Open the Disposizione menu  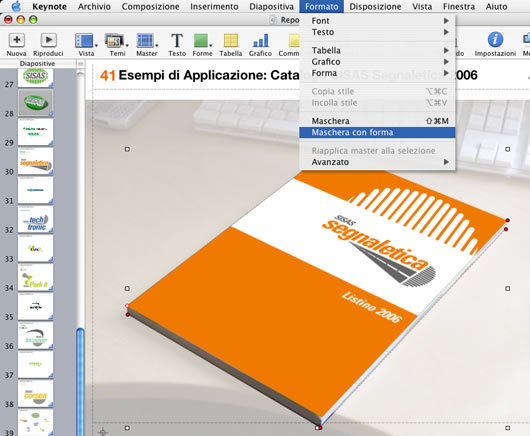375,6
